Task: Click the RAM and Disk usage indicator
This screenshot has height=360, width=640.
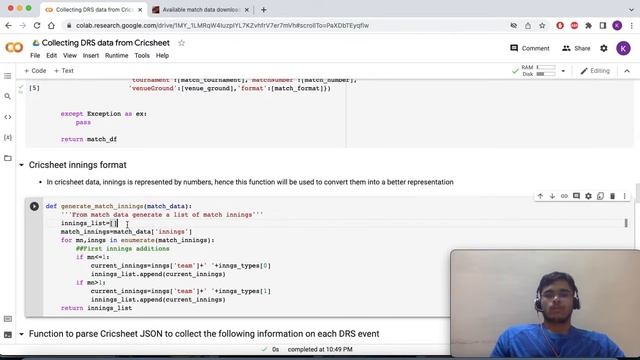Action: coord(539,71)
